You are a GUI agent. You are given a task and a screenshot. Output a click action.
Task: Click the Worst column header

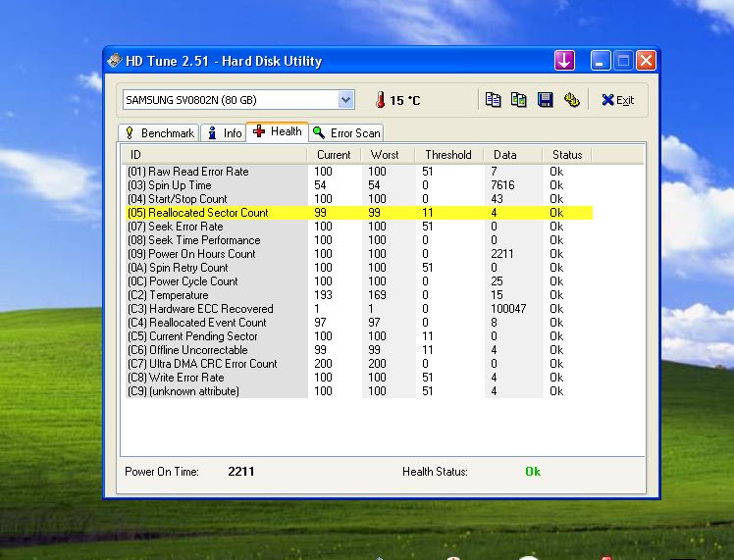coord(388,155)
